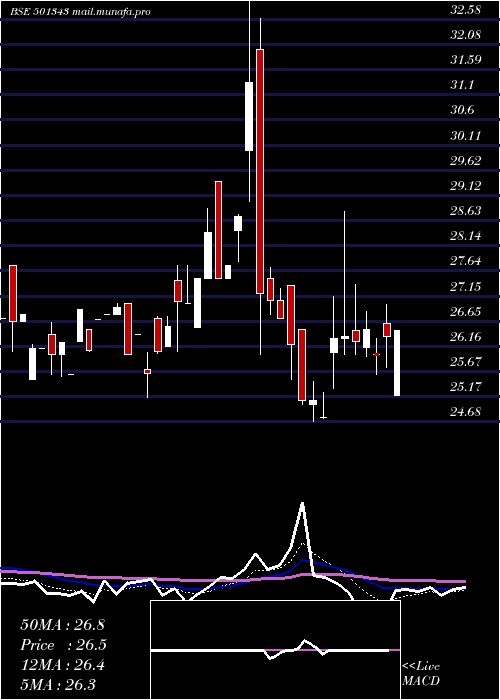Click the 28.63 price axis label
This screenshot has width=500, height=700.
point(466,210)
